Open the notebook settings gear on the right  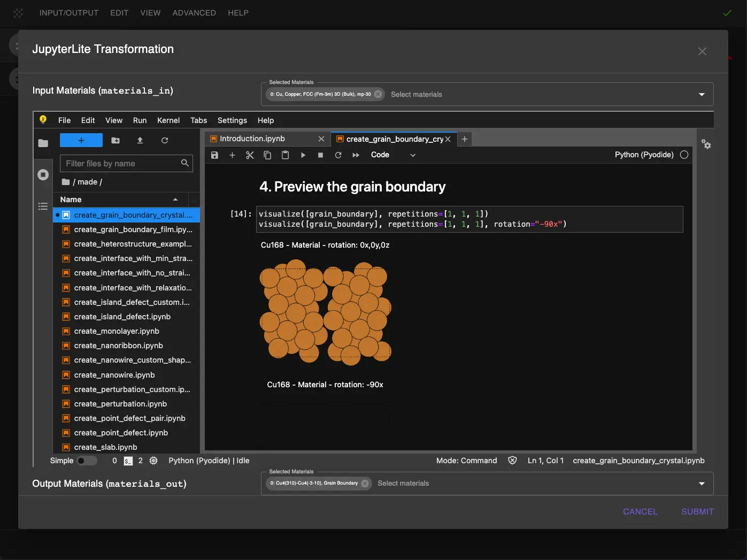706,144
